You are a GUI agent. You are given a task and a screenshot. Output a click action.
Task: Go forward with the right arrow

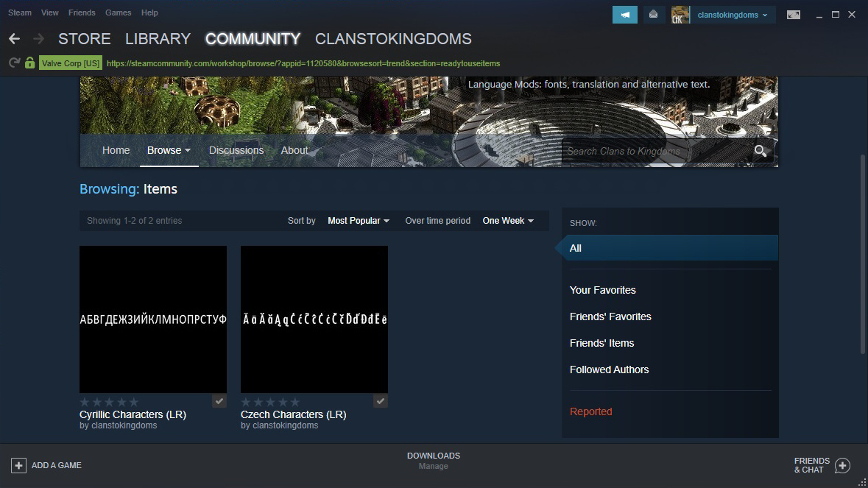pyautogui.click(x=38, y=39)
